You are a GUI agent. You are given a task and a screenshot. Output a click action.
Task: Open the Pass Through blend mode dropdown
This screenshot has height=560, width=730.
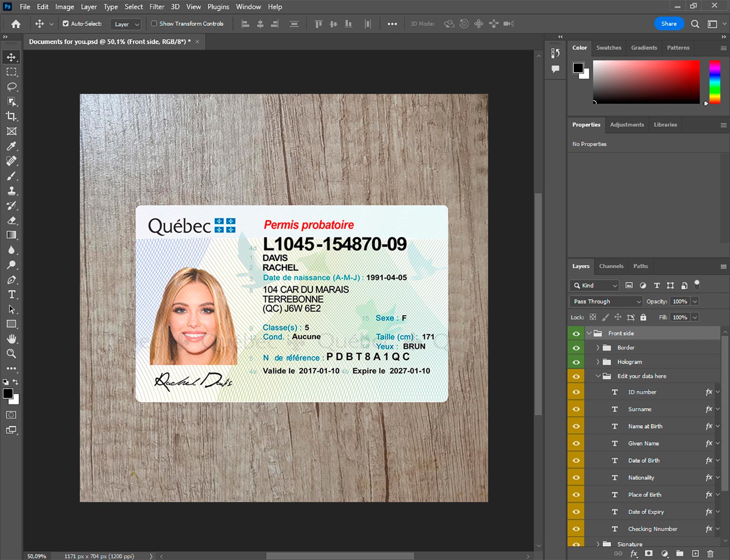pos(606,302)
